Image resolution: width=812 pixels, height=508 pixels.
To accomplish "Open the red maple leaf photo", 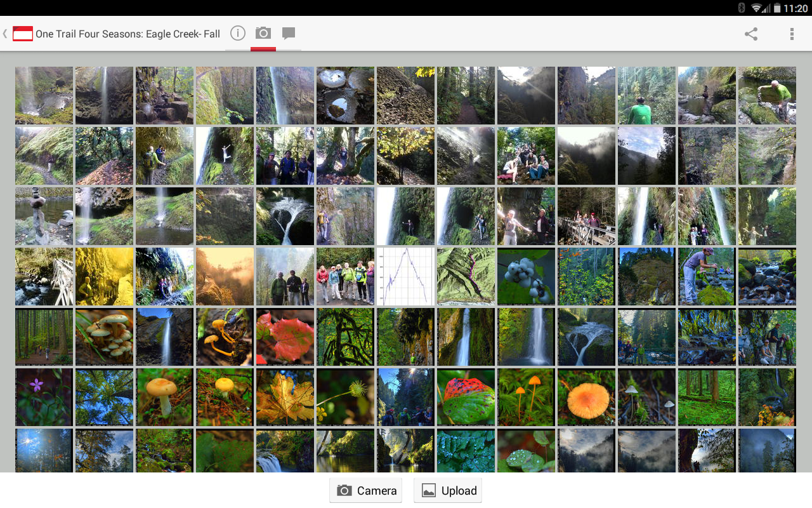I will [x=285, y=337].
